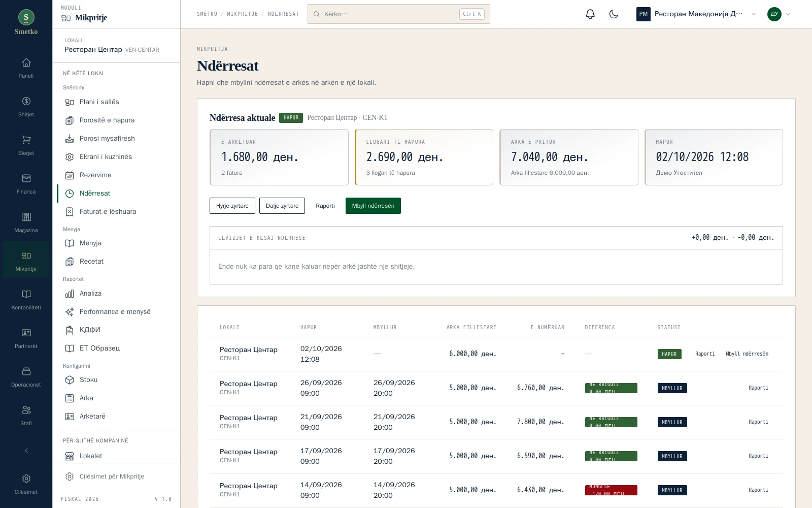812x508 pixels.
Task: Open Arkëtarë configuration item
Action: point(117,417)
